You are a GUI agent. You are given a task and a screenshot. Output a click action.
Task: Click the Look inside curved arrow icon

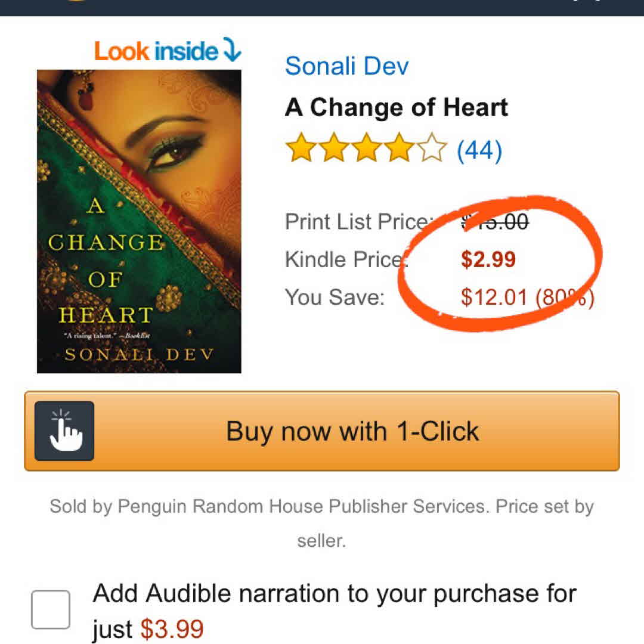tap(233, 51)
